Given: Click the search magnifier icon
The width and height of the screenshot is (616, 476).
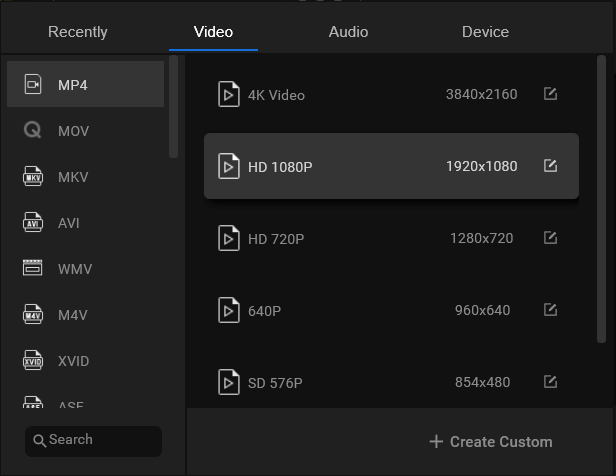Looking at the screenshot, I should [39, 441].
